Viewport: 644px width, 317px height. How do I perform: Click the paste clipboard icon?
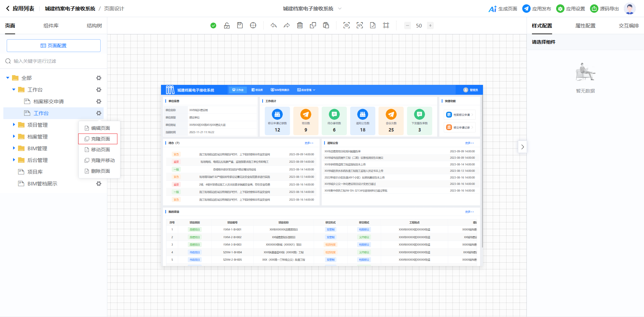[326, 25]
